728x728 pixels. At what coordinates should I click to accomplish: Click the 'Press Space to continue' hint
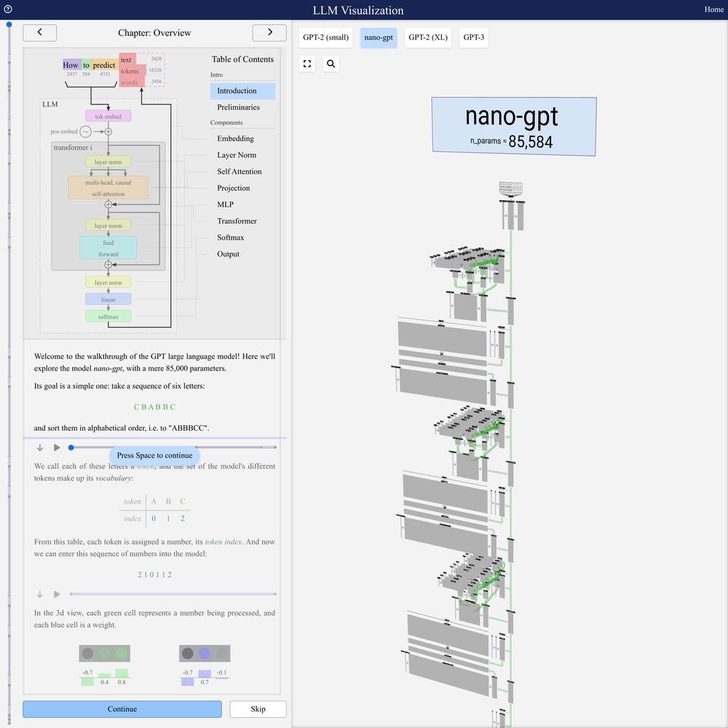point(154,456)
